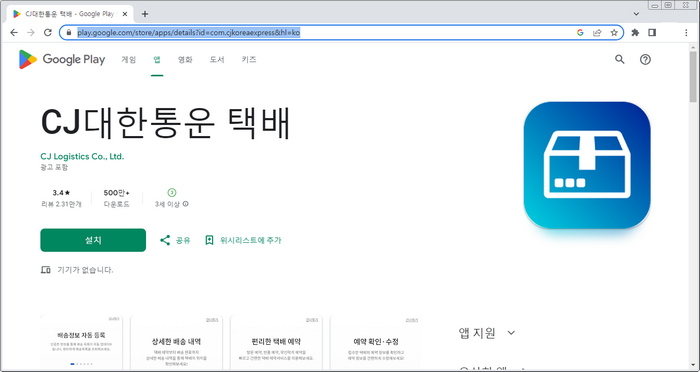700x372 pixels.
Task: Click the 3.4 star rating
Action: point(61,193)
